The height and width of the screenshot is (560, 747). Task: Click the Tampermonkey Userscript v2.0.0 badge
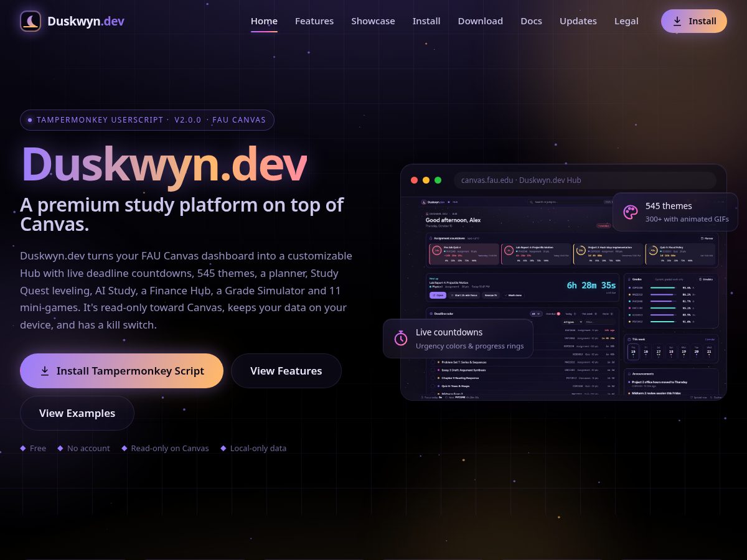click(x=147, y=120)
